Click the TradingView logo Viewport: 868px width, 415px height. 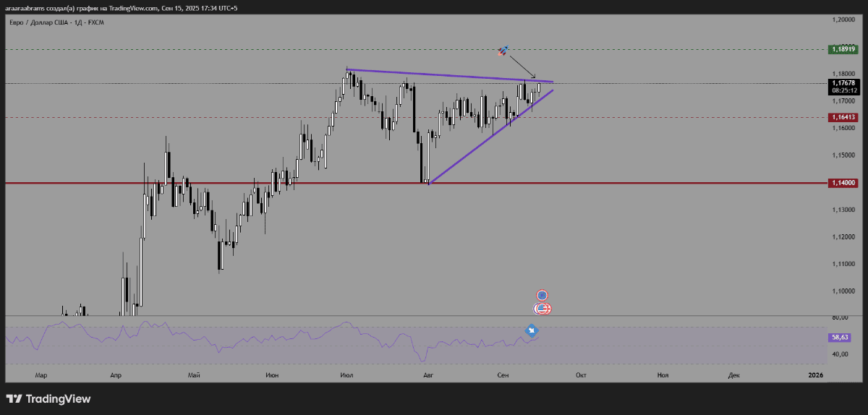pos(48,398)
